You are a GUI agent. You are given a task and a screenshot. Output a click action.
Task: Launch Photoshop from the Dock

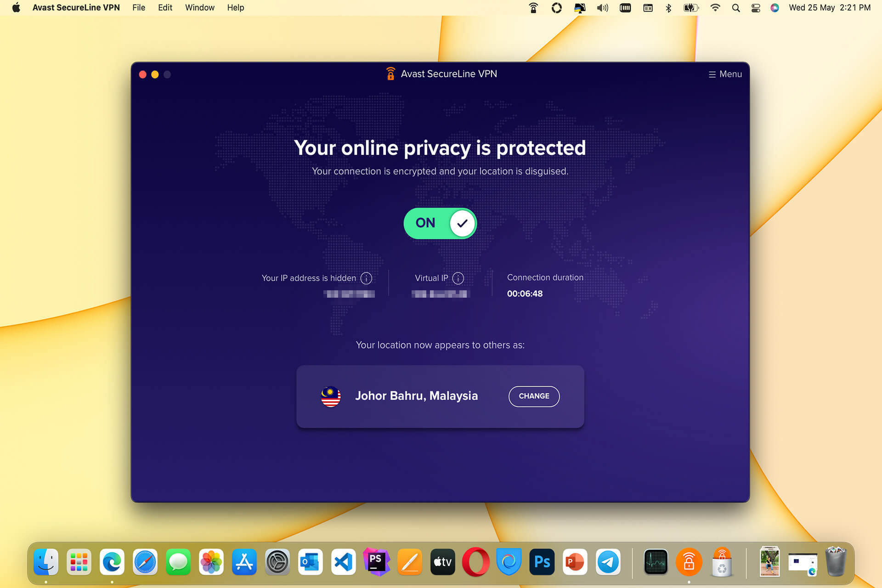pyautogui.click(x=542, y=562)
